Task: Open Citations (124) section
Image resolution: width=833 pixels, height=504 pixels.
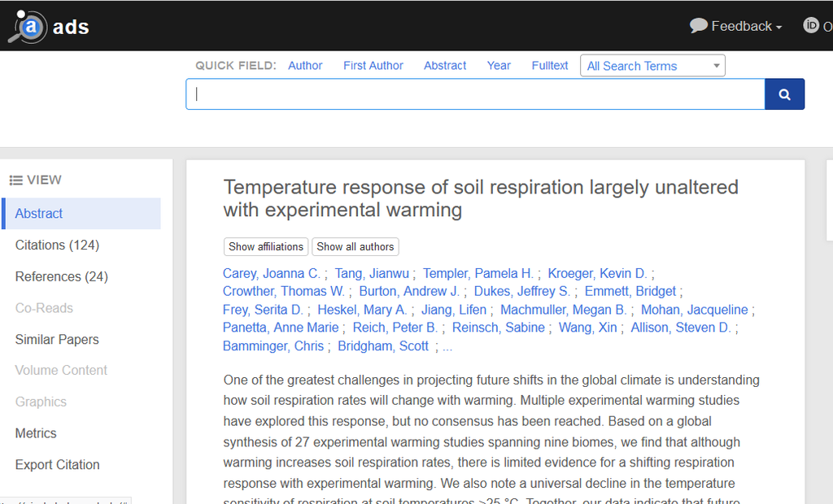Action: (x=57, y=245)
